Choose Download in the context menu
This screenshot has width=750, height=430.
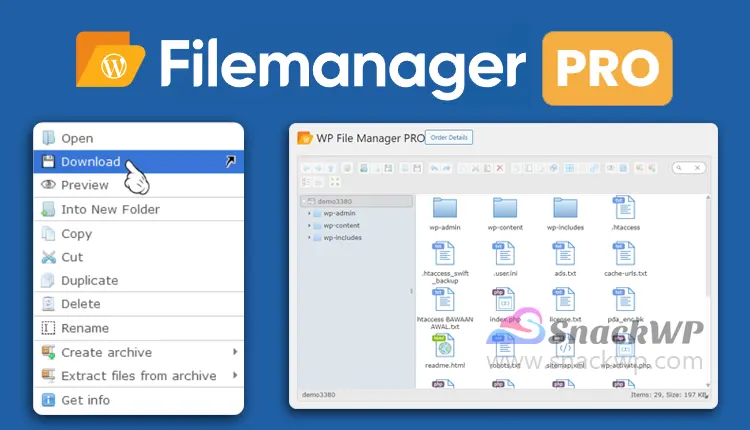click(138, 162)
